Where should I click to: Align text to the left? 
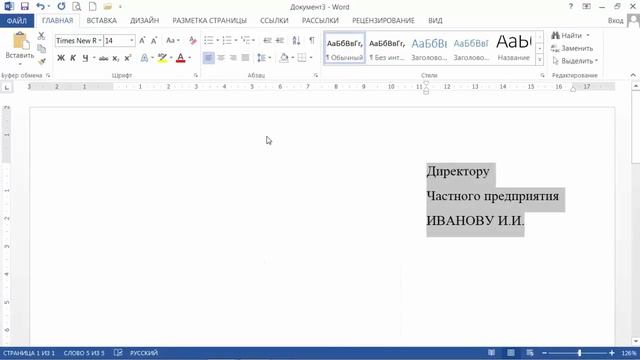(208, 58)
